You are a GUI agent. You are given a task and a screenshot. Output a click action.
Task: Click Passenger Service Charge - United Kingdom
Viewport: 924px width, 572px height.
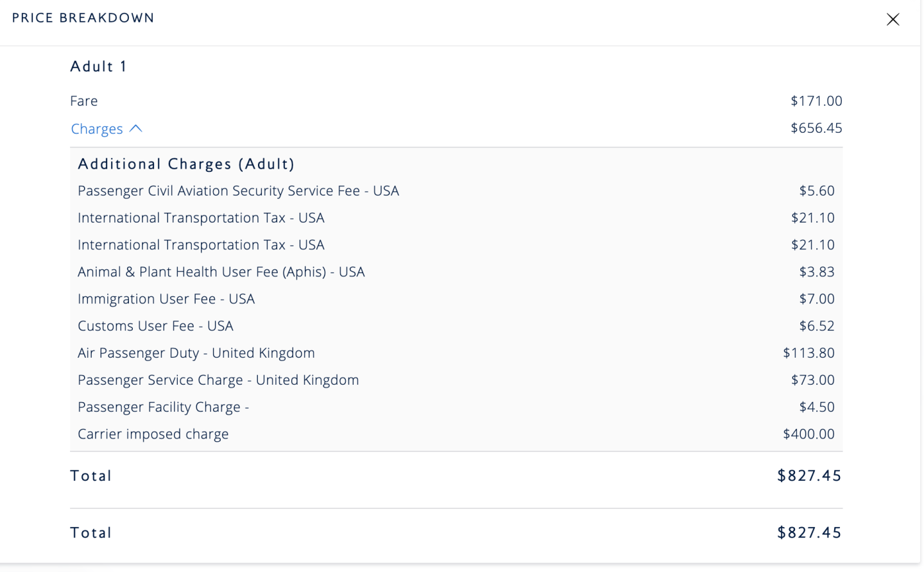pyautogui.click(x=218, y=380)
